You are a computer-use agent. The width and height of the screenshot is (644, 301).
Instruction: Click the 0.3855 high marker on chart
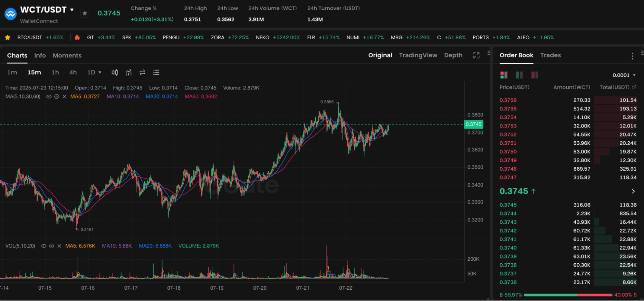[327, 102]
